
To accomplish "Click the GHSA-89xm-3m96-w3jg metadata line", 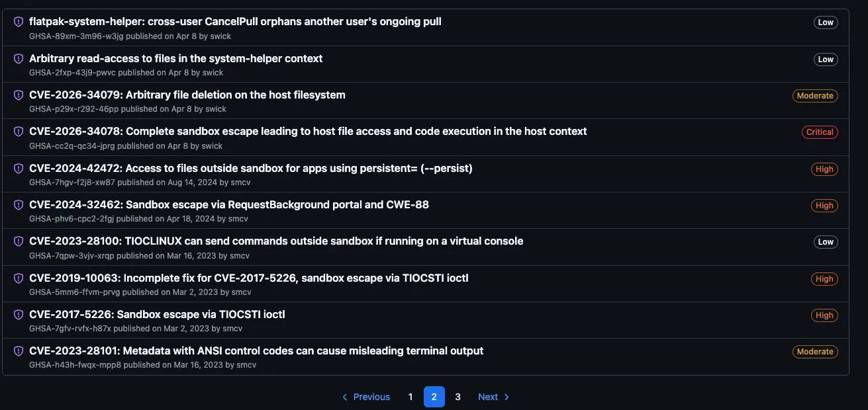I will (130, 36).
